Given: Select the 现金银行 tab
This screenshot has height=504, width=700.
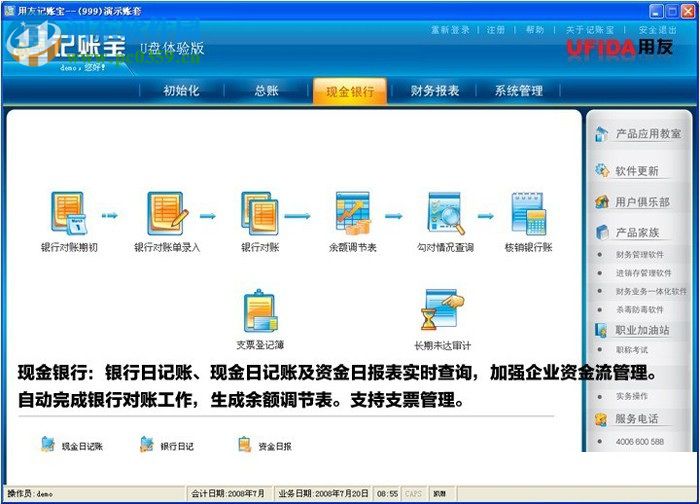Looking at the screenshot, I should tap(350, 92).
